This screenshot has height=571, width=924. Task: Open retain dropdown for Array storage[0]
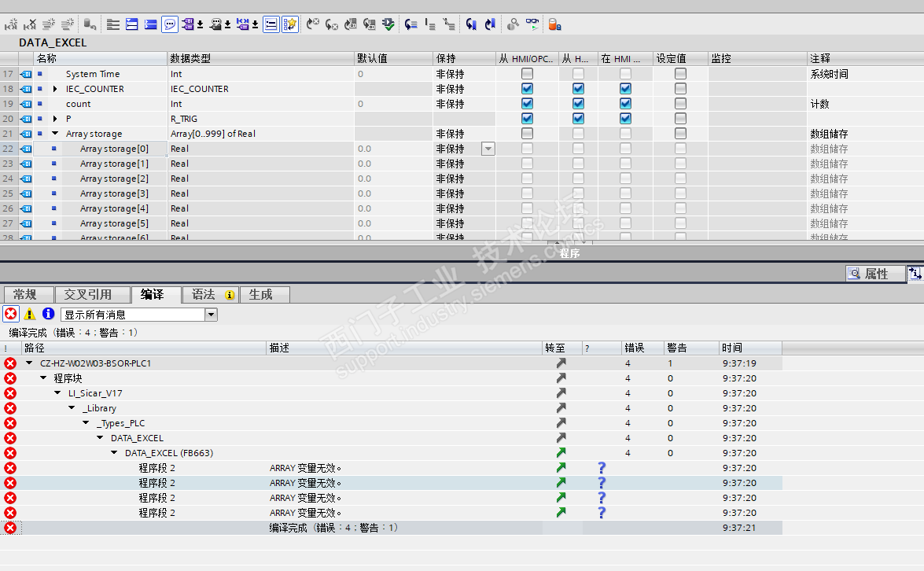pos(488,149)
